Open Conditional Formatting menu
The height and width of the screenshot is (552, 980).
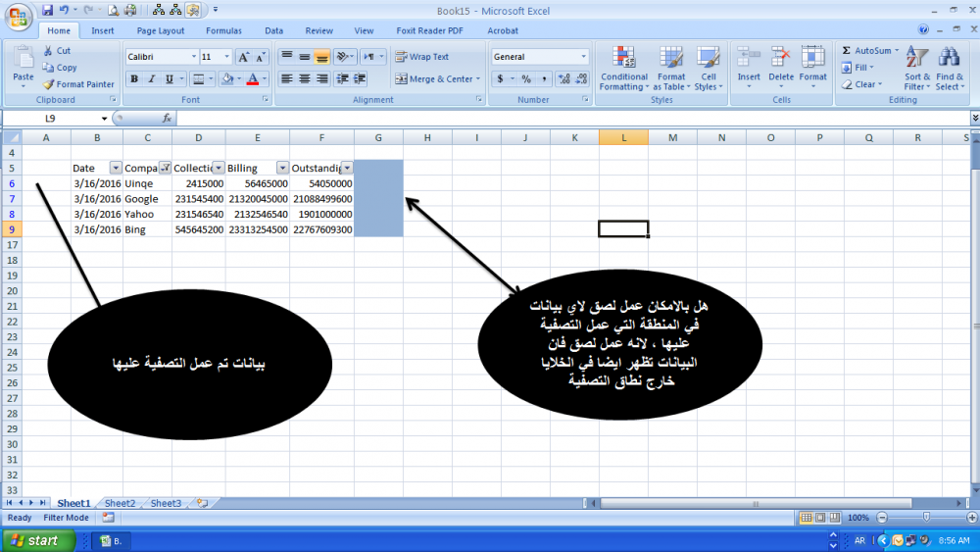(623, 69)
